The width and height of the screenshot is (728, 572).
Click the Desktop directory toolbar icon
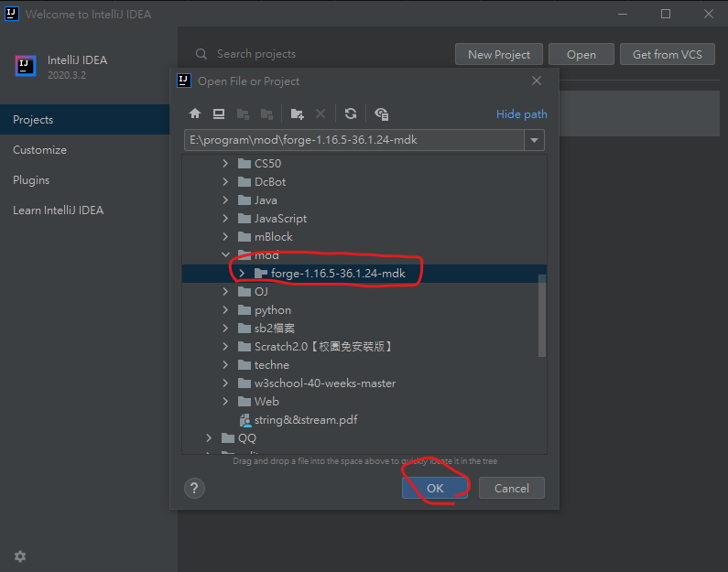(219, 113)
